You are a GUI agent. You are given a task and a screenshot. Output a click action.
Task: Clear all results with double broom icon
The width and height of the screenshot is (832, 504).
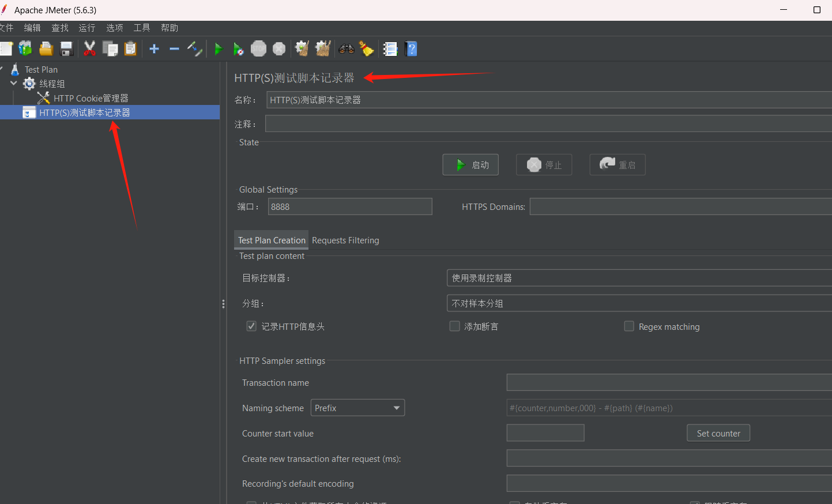(x=323, y=49)
